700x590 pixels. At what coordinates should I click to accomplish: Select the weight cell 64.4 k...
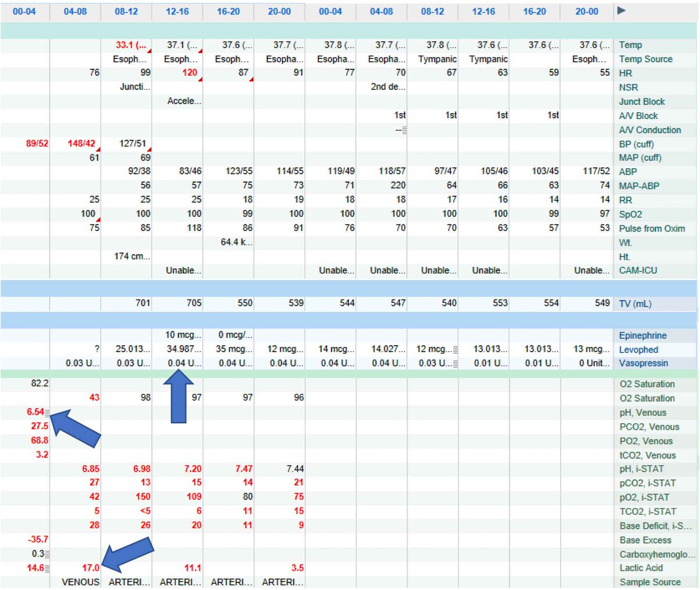[236, 242]
